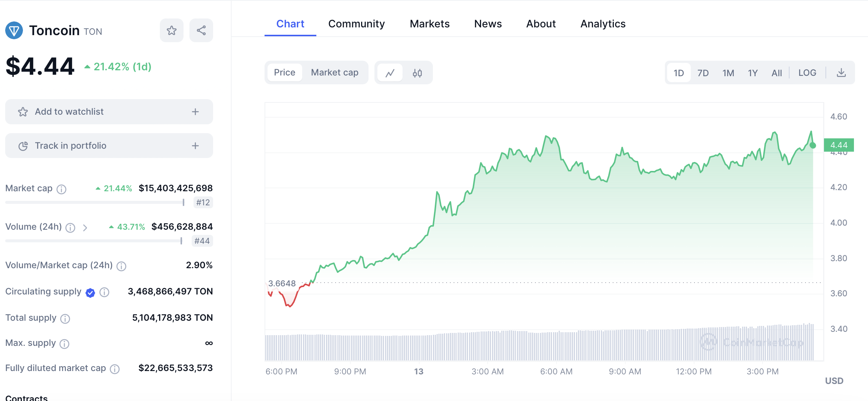This screenshot has width=868, height=401.
Task: Download chart data icon
Action: tap(841, 73)
